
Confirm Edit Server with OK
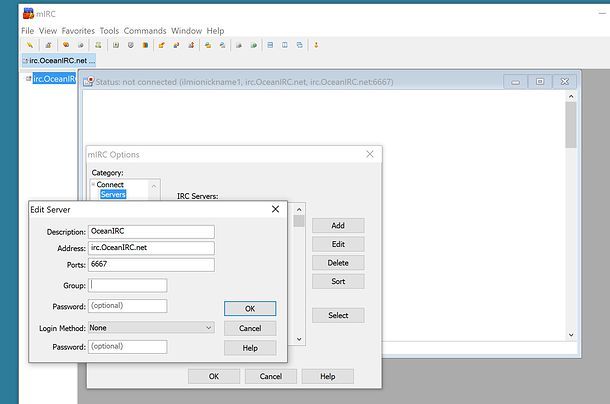click(x=250, y=309)
